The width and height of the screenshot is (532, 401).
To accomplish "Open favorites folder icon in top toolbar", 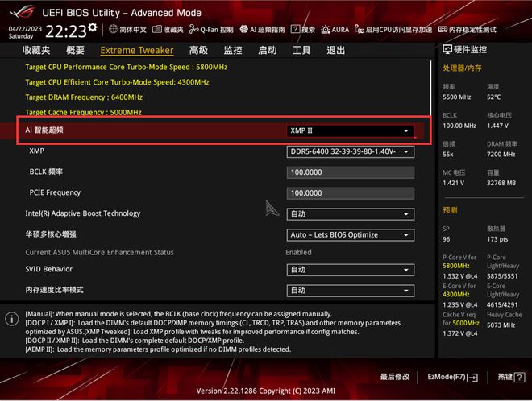I will tap(156, 29).
